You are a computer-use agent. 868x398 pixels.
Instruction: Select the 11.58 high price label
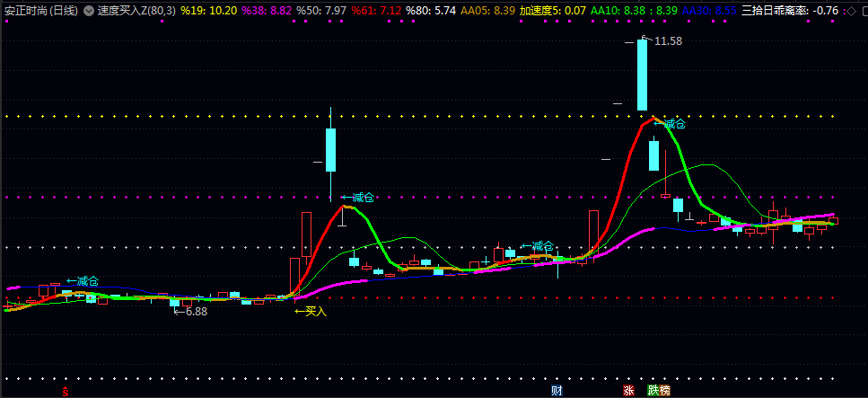(x=668, y=41)
